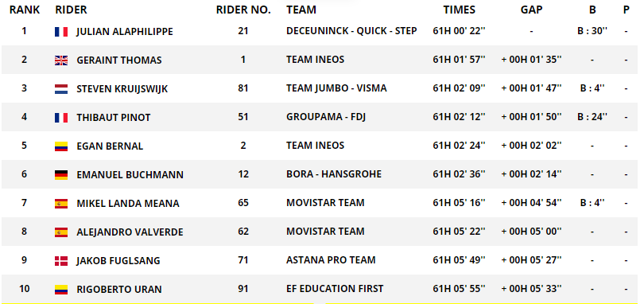The image size is (644, 304).
Task: Select team Deceuninck - Quick - Step
Action: pyautogui.click(x=351, y=31)
